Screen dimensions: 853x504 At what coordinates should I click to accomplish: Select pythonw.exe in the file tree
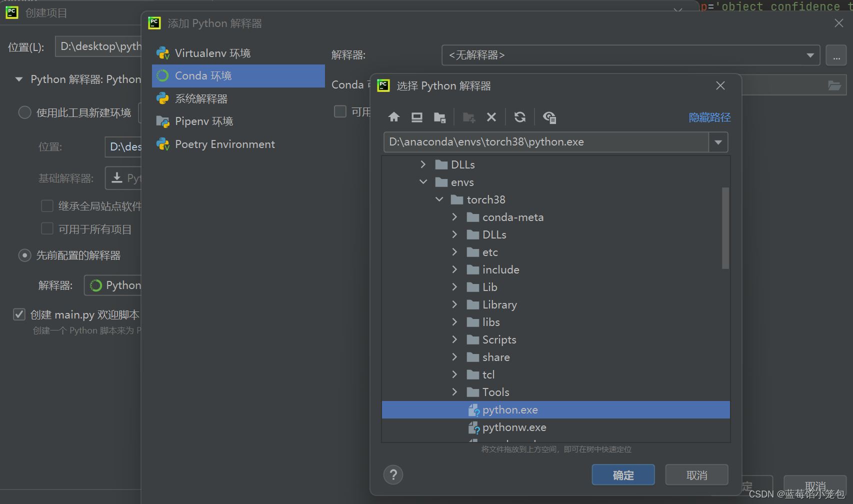pyautogui.click(x=514, y=427)
